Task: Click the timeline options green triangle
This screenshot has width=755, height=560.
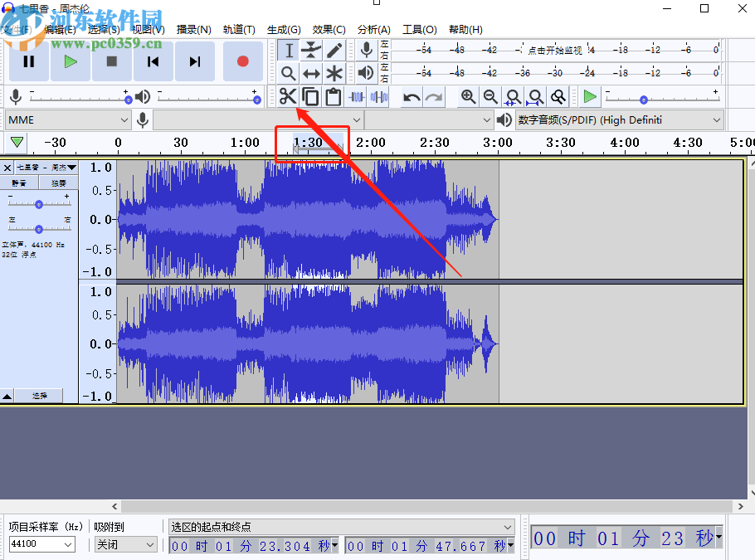Action: [17, 143]
